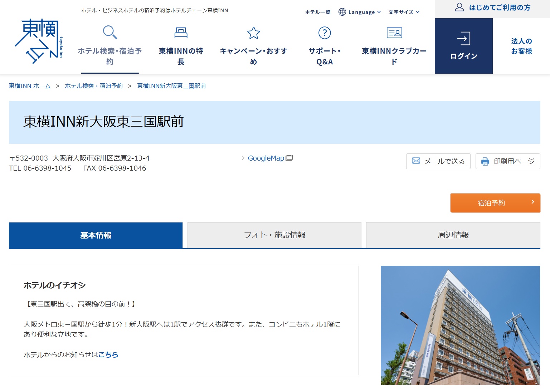Click the ログイン button

tap(464, 46)
